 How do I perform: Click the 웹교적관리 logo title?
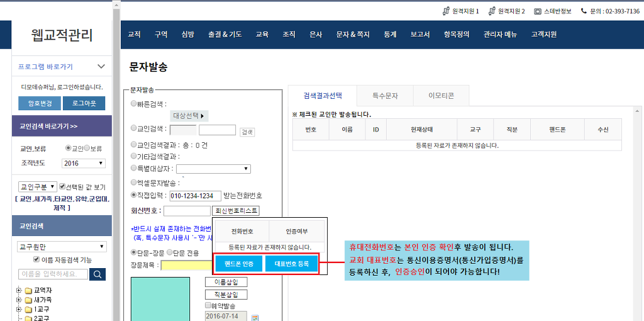pos(62,35)
